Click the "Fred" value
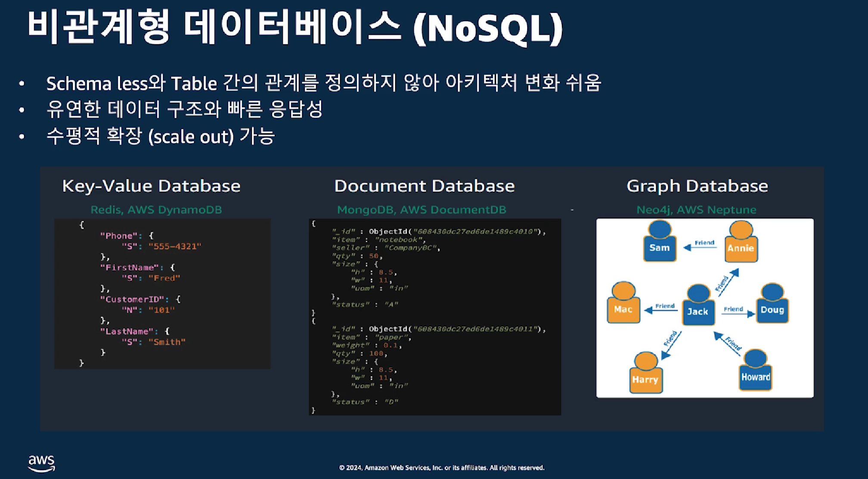This screenshot has height=479, width=868. [164, 278]
